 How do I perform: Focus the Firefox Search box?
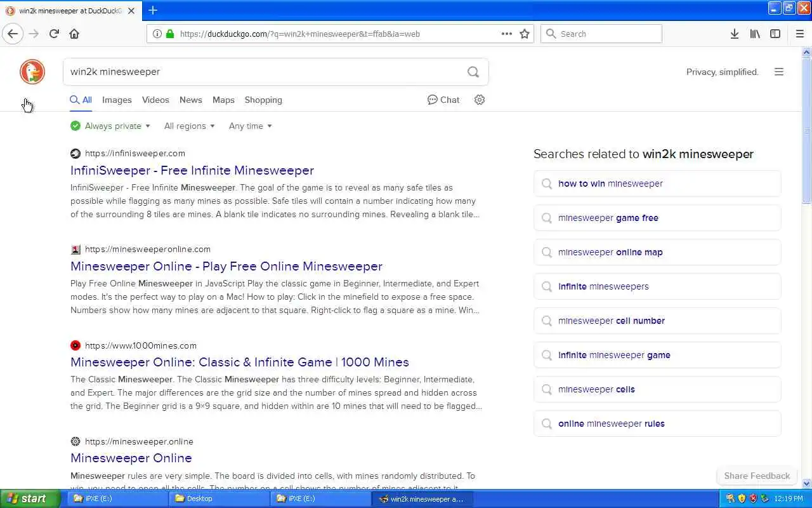601,34
